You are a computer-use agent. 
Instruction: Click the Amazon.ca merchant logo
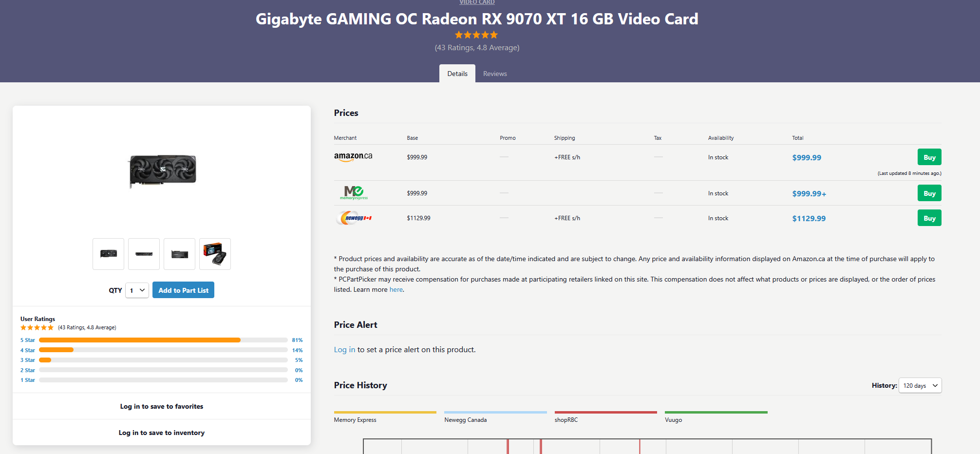(353, 157)
